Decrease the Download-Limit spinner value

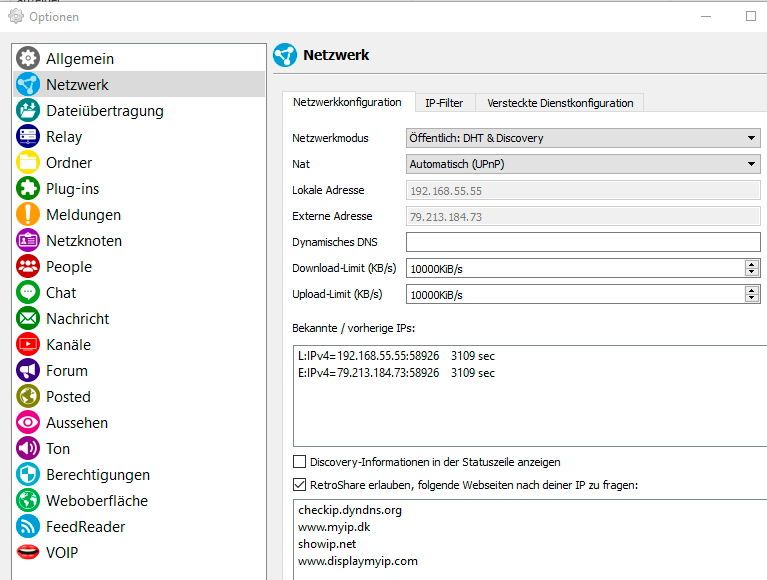(x=752, y=272)
